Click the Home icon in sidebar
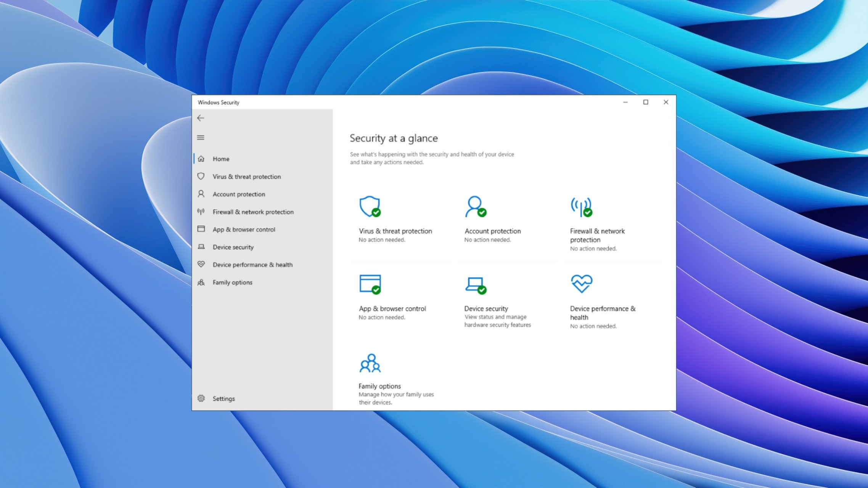The width and height of the screenshot is (868, 488). pos(201,159)
